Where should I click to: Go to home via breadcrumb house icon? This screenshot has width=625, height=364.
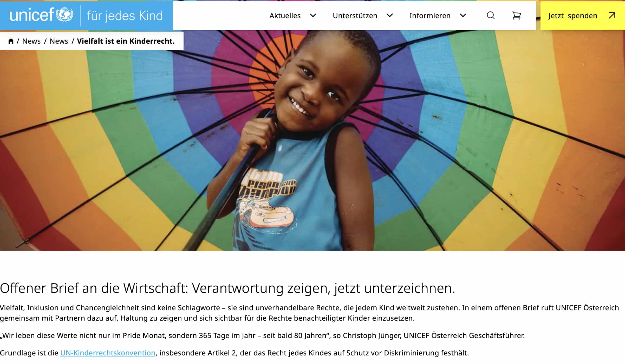11,41
